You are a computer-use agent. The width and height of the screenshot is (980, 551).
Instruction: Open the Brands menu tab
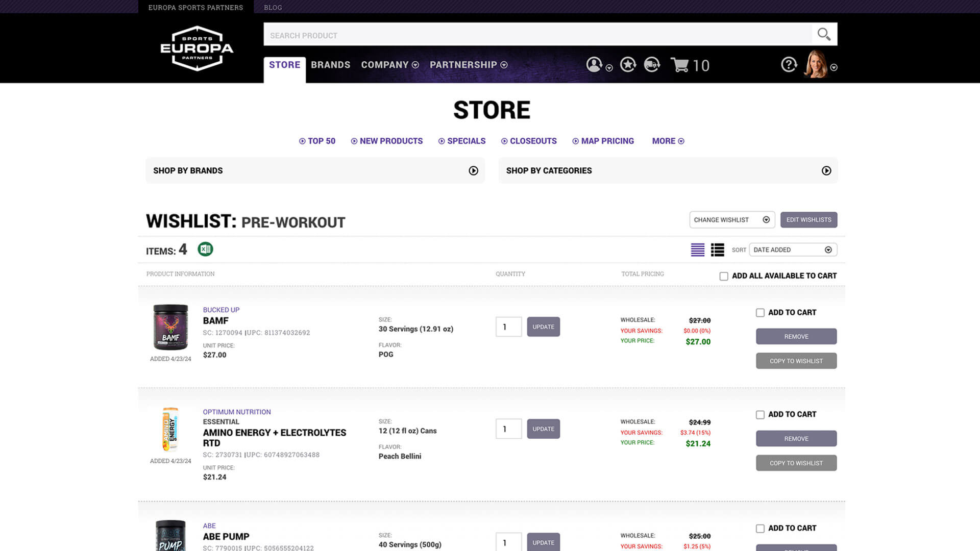[x=330, y=65]
